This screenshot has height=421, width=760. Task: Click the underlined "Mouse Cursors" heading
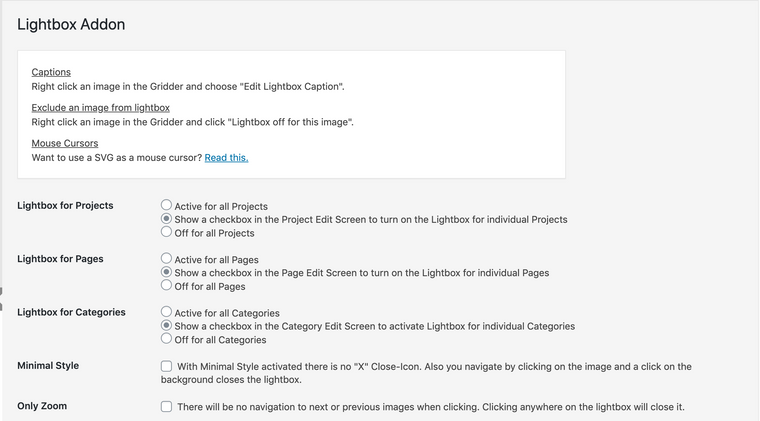pos(65,143)
